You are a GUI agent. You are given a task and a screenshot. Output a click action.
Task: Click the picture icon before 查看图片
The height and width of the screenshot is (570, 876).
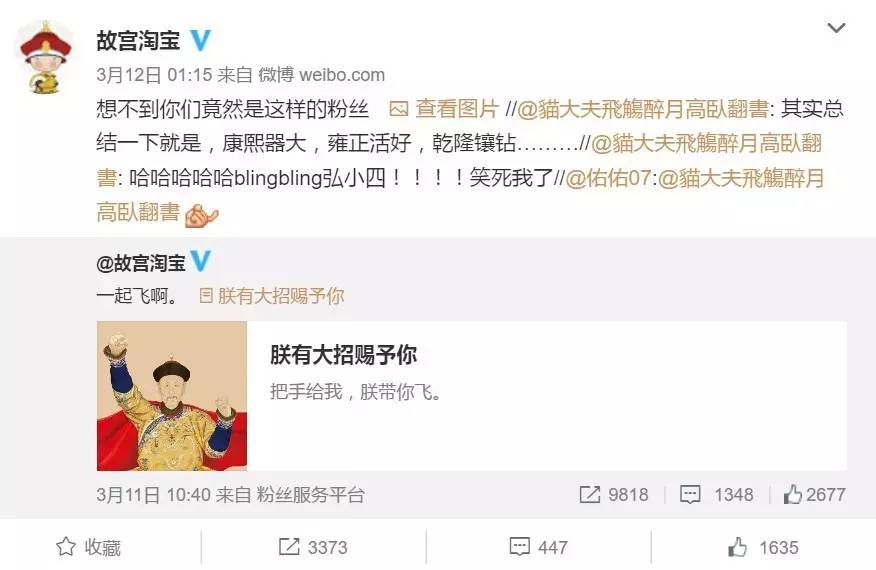coord(398,108)
